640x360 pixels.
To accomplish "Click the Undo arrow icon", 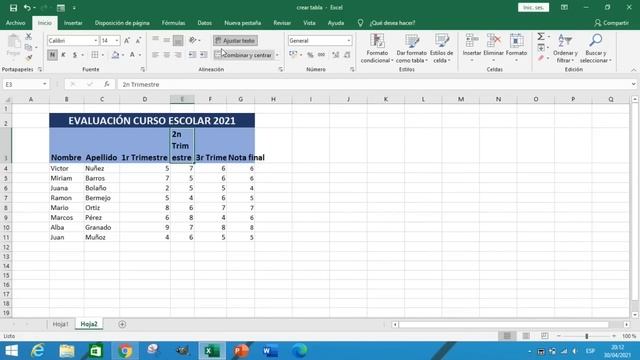I will (27, 8).
